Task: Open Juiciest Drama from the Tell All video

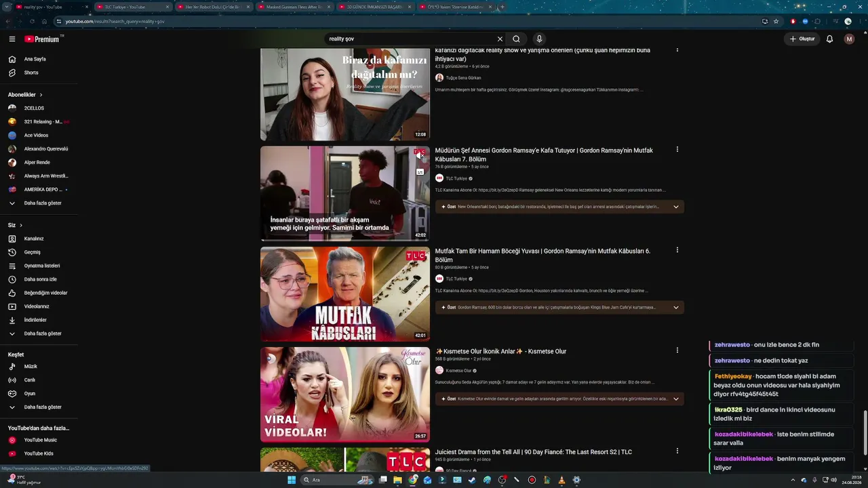Action: 534,452
